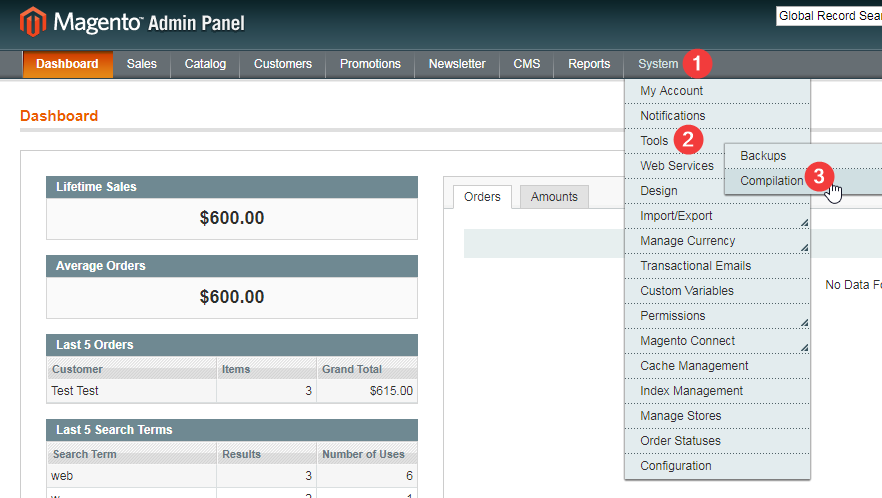Open the CMS menu

(526, 64)
